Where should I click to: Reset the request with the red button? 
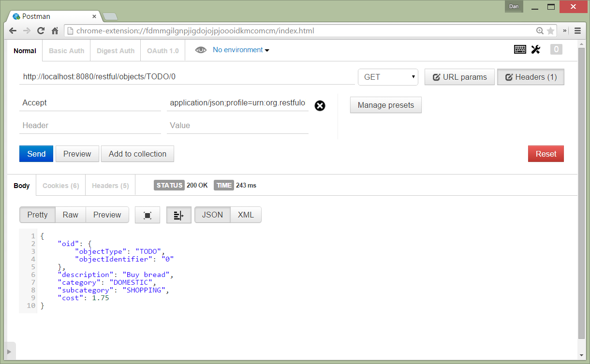coord(546,153)
